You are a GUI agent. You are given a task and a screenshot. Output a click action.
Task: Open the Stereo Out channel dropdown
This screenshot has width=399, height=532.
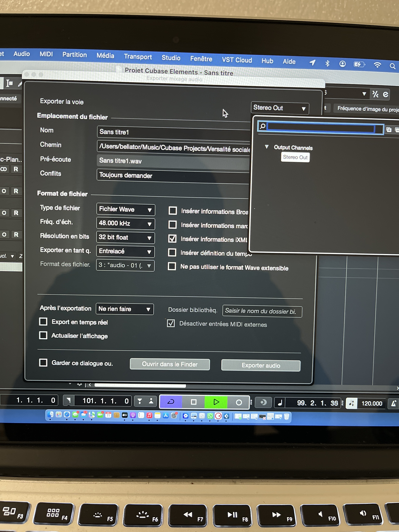pos(280,108)
